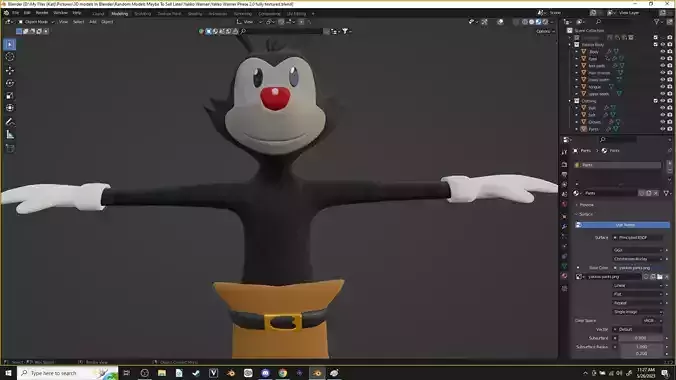Viewport: 676px width, 380px height.
Task: Hide the Pants object in outliner
Action: (x=663, y=129)
